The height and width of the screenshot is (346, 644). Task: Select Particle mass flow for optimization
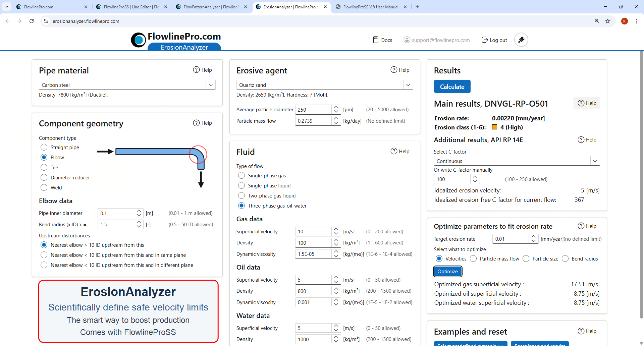pos(474,258)
